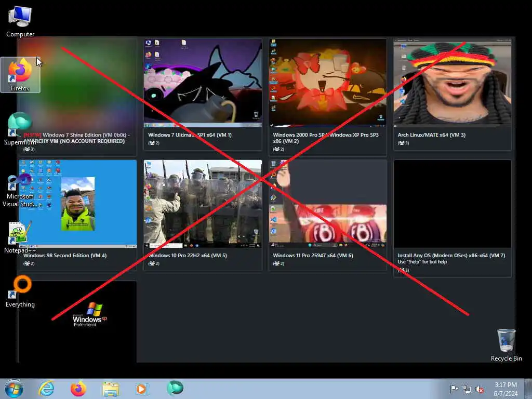Click the user count under Windows 10 VM 5
The image size is (532, 399).
[x=154, y=263]
